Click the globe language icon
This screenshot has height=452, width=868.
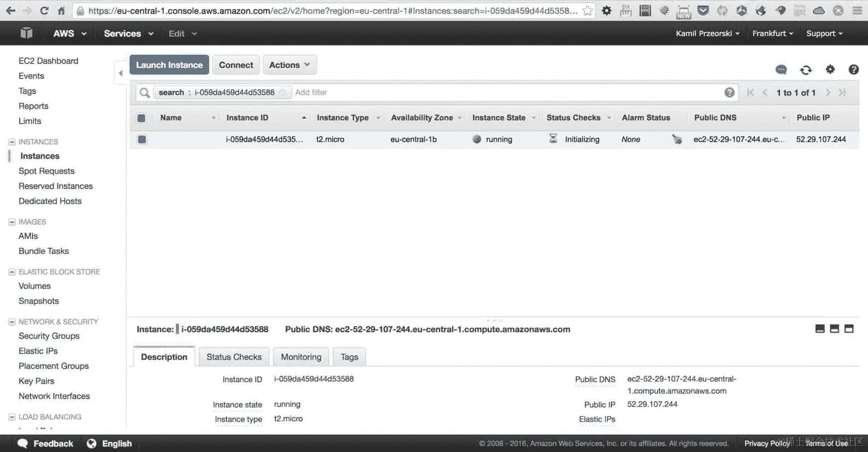click(x=91, y=443)
